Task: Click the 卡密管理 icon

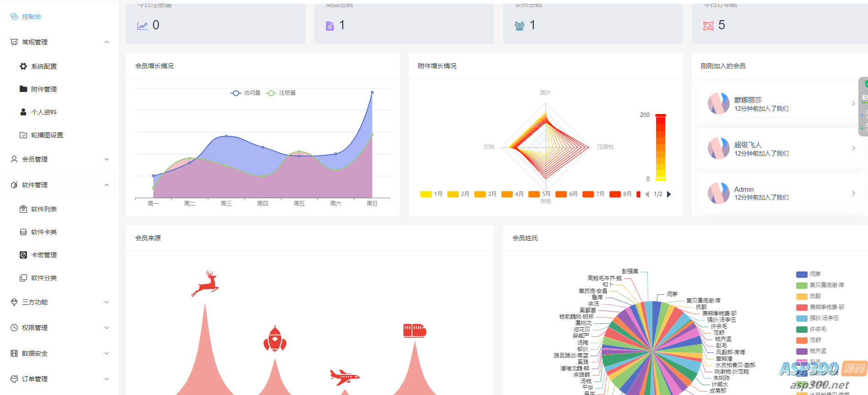Action: [23, 255]
